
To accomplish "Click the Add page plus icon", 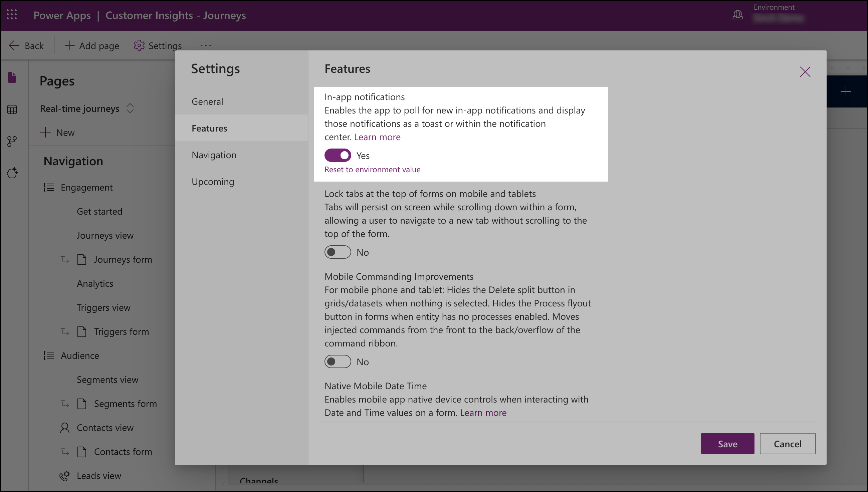I will pos(69,46).
